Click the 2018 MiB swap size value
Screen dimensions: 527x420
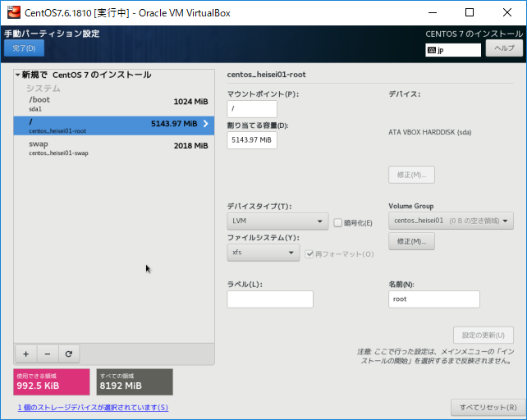190,145
